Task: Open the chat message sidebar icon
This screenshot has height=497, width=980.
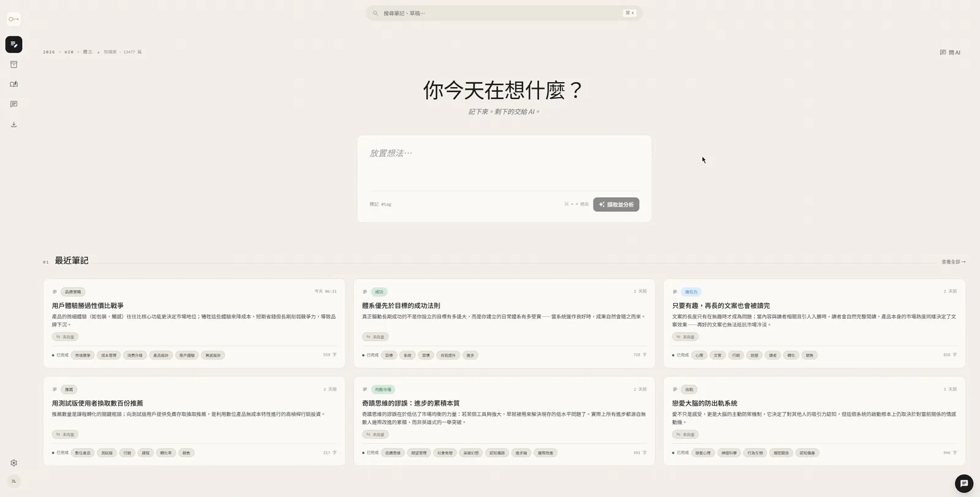Action: [13, 104]
